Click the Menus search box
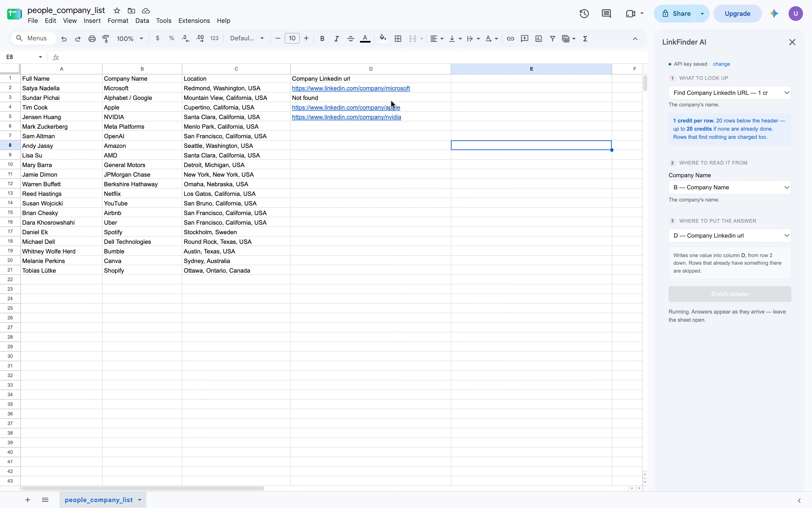 [34, 38]
